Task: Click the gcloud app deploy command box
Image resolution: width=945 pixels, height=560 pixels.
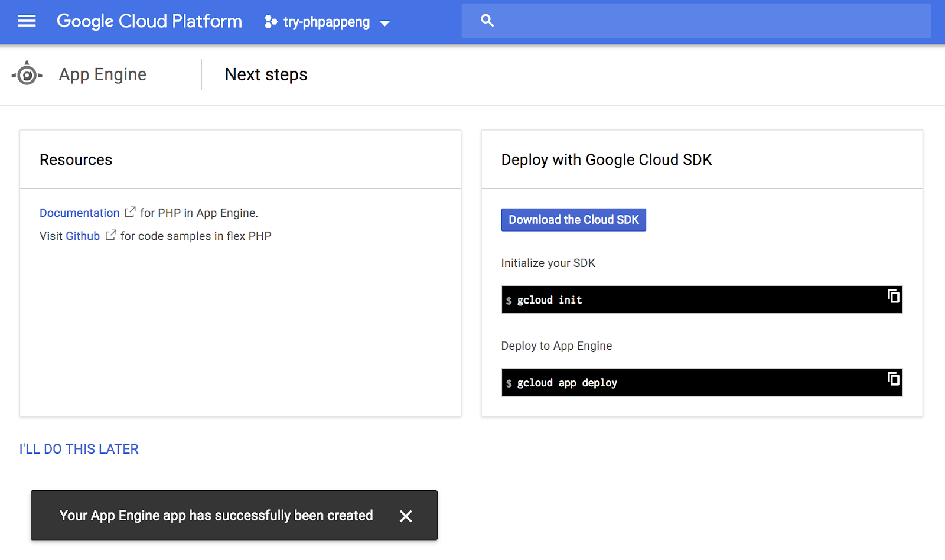Action: (691, 383)
